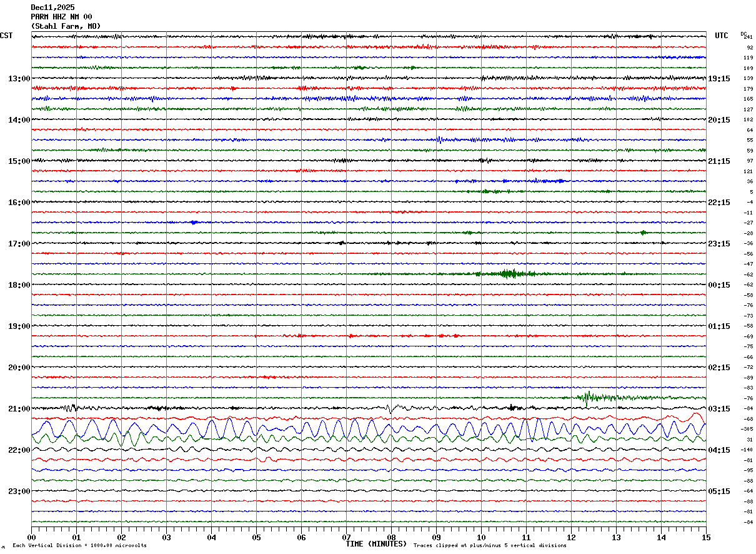
Task: Click the (Stahl Farm, MO) location text
Action: tap(66, 26)
